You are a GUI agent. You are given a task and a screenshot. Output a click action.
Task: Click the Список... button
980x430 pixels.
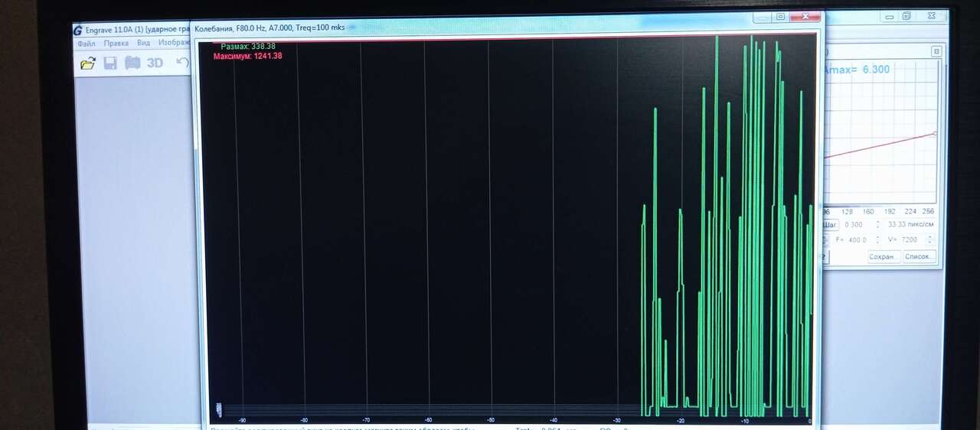[x=919, y=256]
